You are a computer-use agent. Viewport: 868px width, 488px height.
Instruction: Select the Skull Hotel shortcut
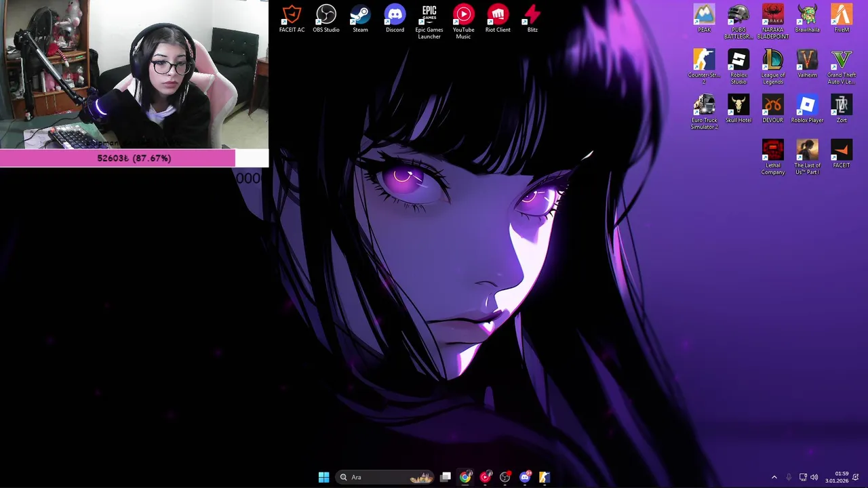[738, 109]
